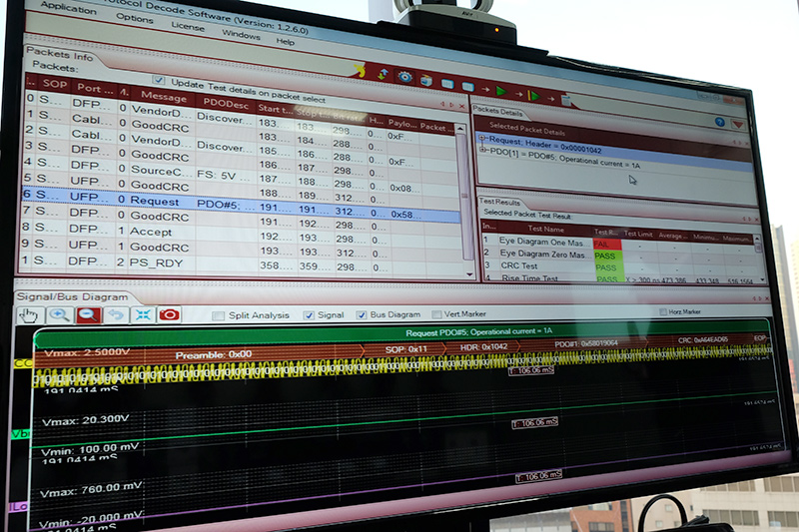The height and width of the screenshot is (532, 799).
Task: Expand the PDO[1] tree node
Action: [x=483, y=150]
